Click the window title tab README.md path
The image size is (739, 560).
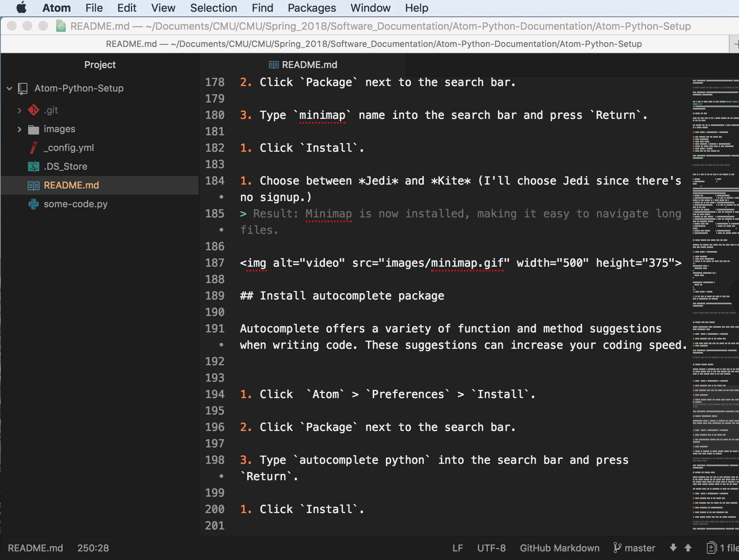pos(374,44)
